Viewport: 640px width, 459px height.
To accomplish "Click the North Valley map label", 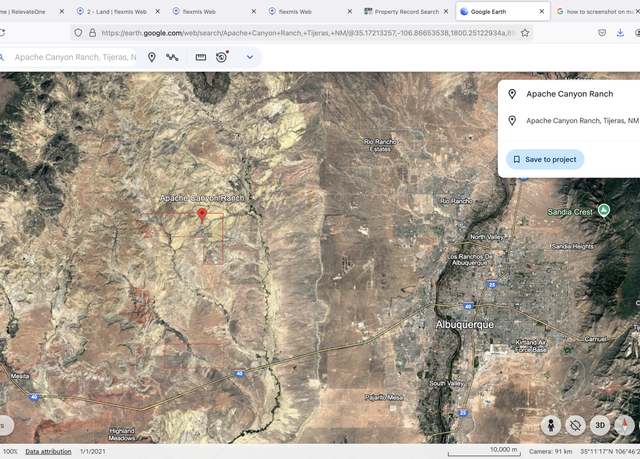I will coord(488,237).
